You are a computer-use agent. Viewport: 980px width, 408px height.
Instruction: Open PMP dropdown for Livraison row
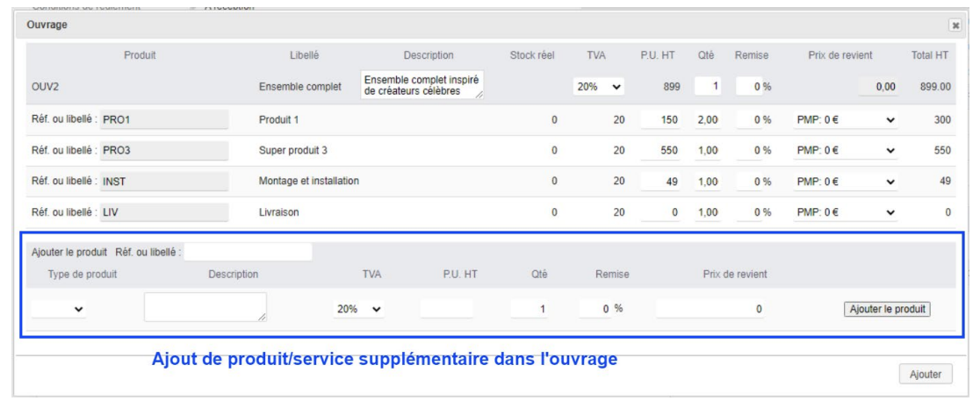pyautogui.click(x=847, y=212)
